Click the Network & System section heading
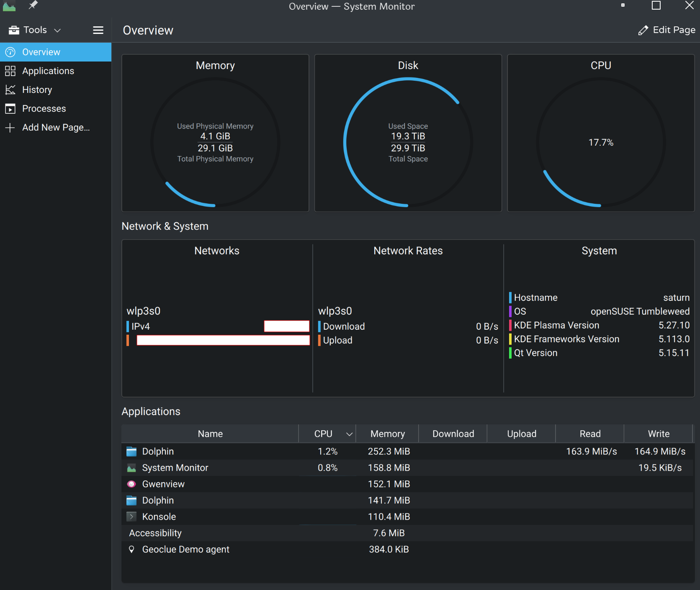The height and width of the screenshot is (590, 700). (x=165, y=226)
